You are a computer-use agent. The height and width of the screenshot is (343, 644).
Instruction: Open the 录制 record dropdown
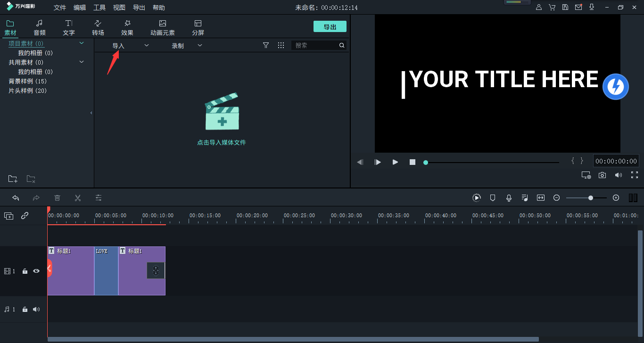click(x=187, y=46)
